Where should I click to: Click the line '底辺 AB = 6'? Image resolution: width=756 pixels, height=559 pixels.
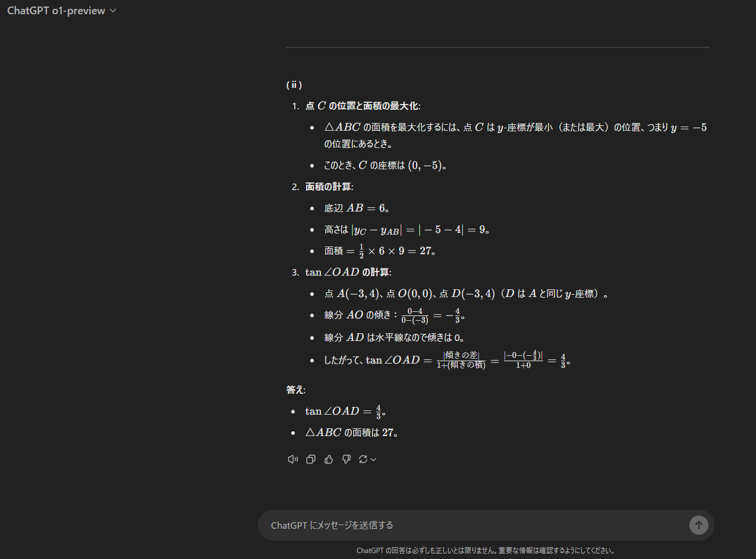(x=357, y=209)
